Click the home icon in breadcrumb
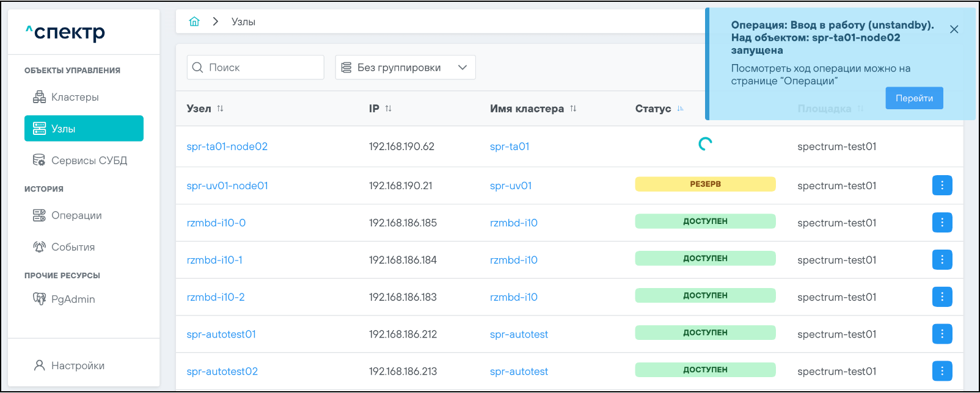 194,21
